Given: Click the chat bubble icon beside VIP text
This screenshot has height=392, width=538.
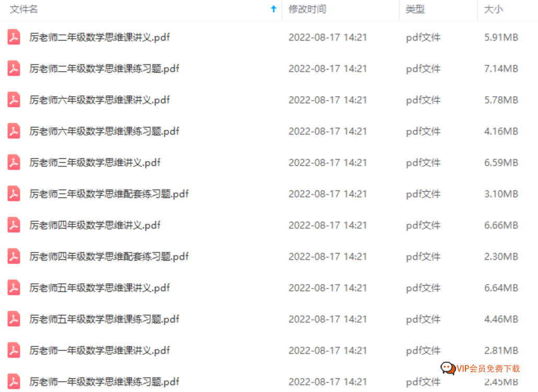Looking at the screenshot, I should (448, 369).
